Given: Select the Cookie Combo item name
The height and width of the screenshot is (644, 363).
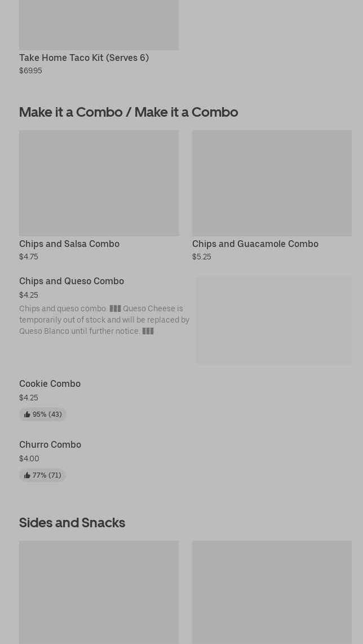Looking at the screenshot, I should [x=50, y=383].
